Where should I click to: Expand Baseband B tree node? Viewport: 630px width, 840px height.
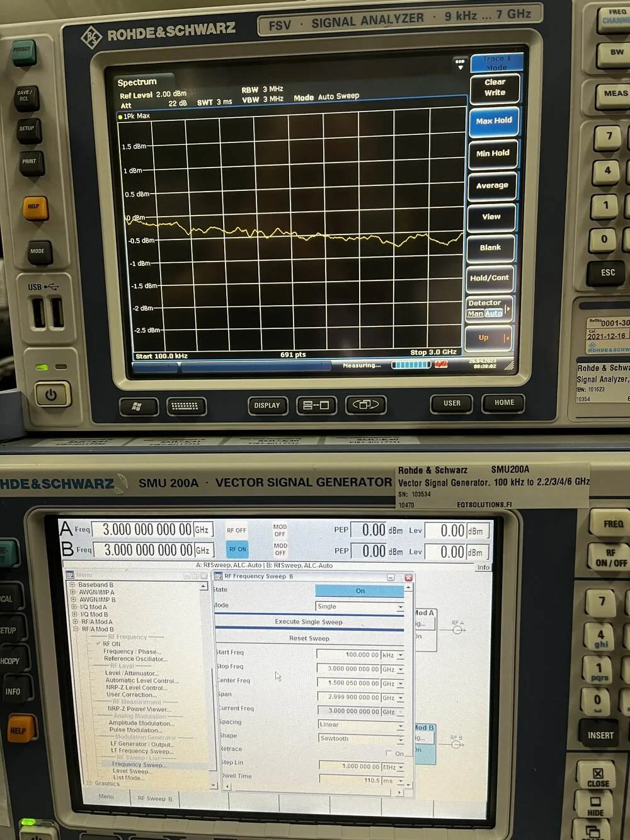[x=72, y=585]
